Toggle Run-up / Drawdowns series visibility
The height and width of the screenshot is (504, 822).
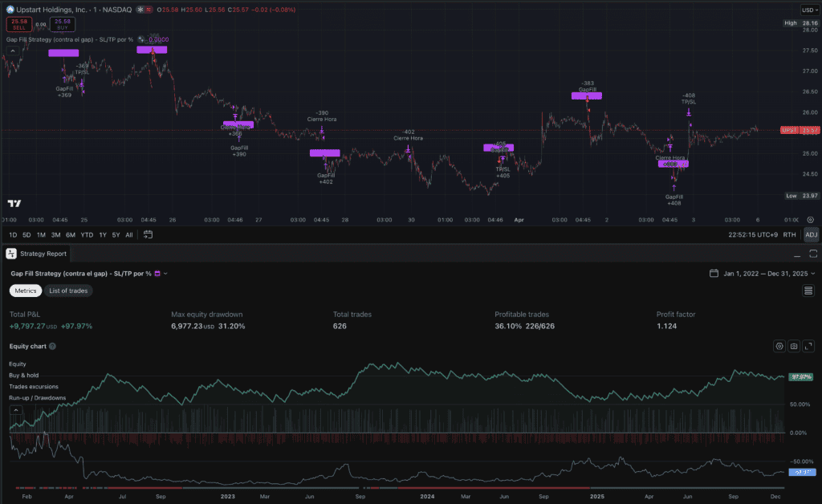click(37, 398)
